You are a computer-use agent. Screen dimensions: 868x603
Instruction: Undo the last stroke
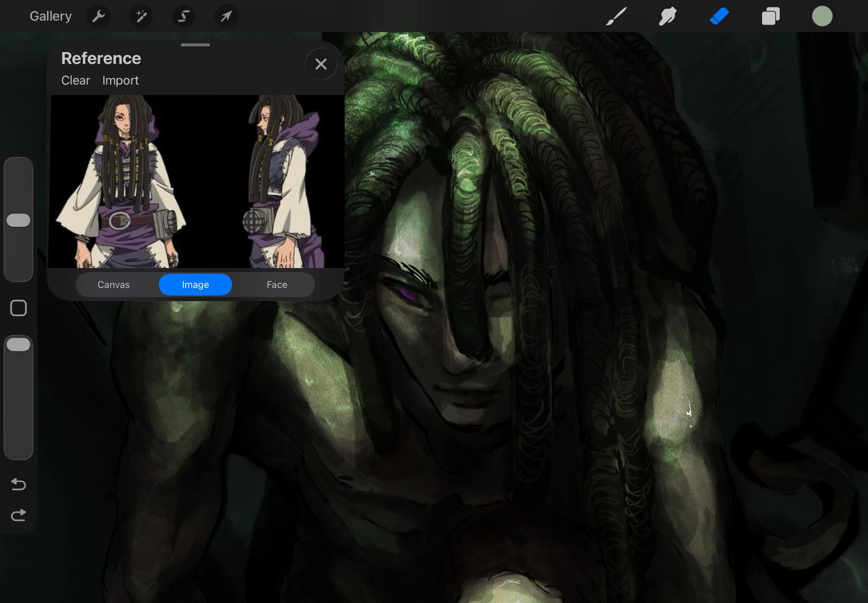[18, 484]
